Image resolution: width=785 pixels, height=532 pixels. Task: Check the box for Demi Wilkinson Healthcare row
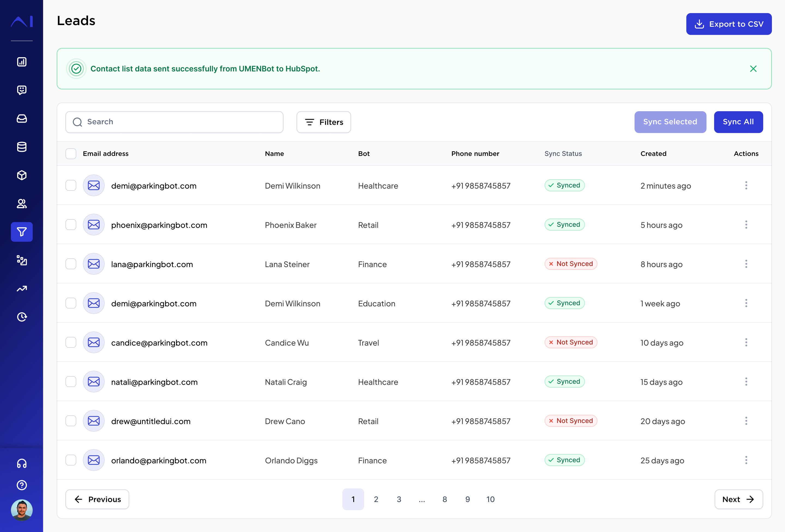click(71, 185)
